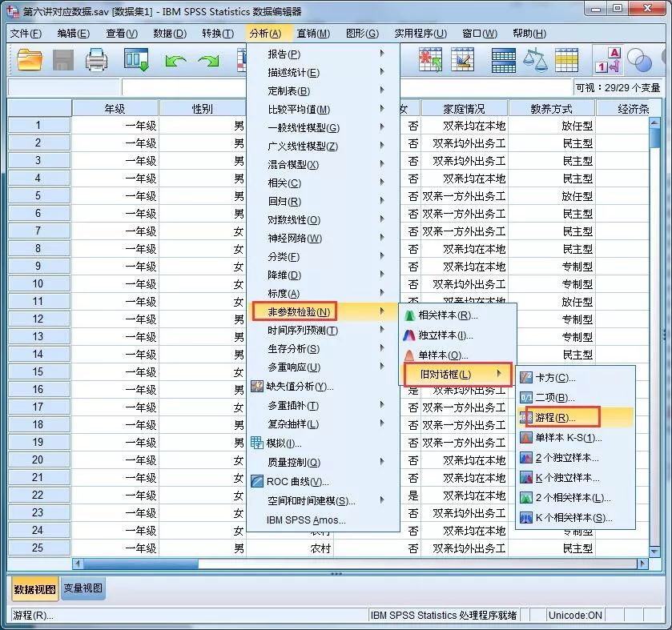Viewport: 672px width, 630px height.
Task: Expand the 旧对话框(L) submenu
Action: tap(457, 375)
